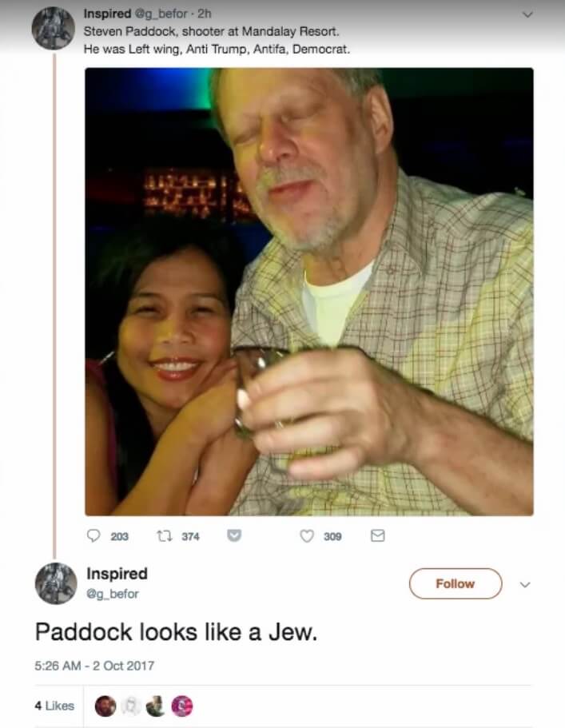
Task: Click the bold Inspired name in reply
Action: (117, 574)
